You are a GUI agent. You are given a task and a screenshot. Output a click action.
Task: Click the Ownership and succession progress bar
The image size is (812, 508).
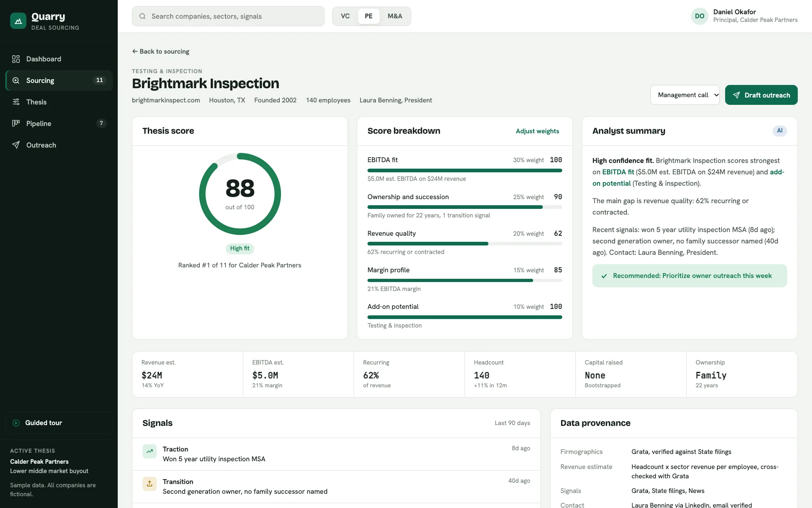click(464, 207)
